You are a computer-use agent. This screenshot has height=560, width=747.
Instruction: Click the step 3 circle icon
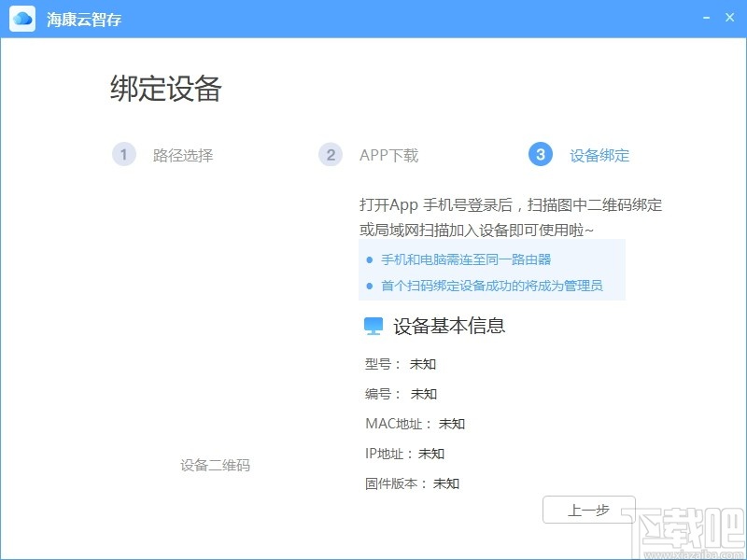(540, 155)
